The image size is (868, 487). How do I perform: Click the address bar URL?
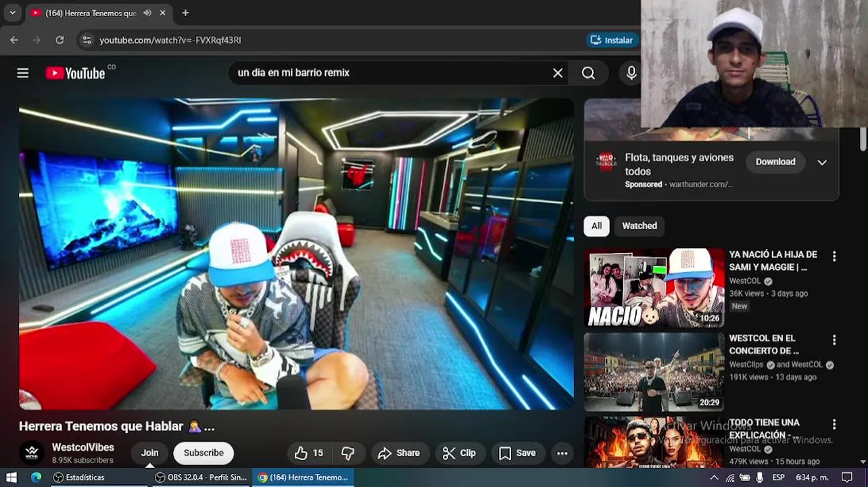coord(170,40)
